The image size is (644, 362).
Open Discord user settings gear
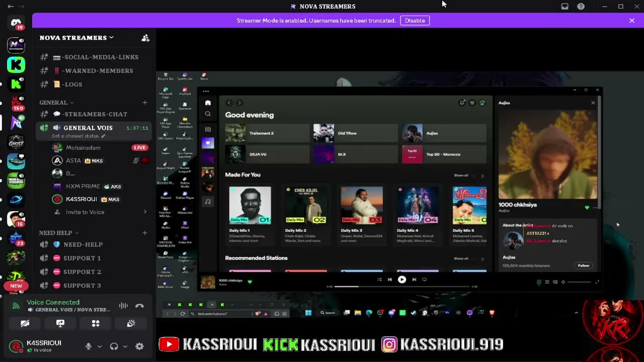click(x=139, y=346)
